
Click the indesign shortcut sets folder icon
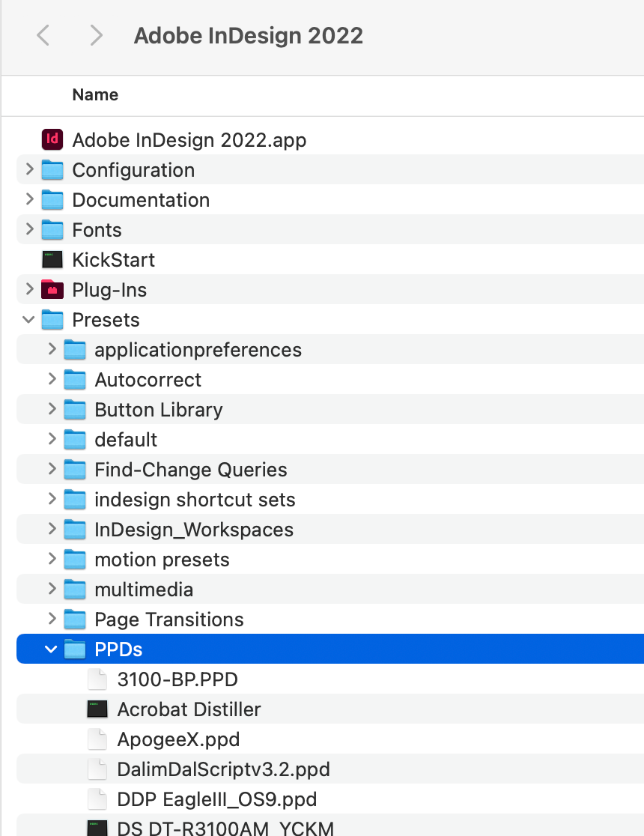pos(75,500)
